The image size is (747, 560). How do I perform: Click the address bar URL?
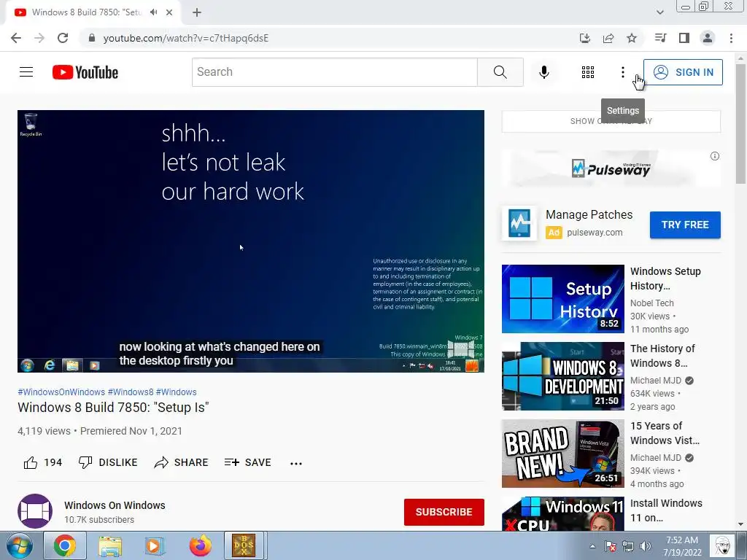[186, 38]
